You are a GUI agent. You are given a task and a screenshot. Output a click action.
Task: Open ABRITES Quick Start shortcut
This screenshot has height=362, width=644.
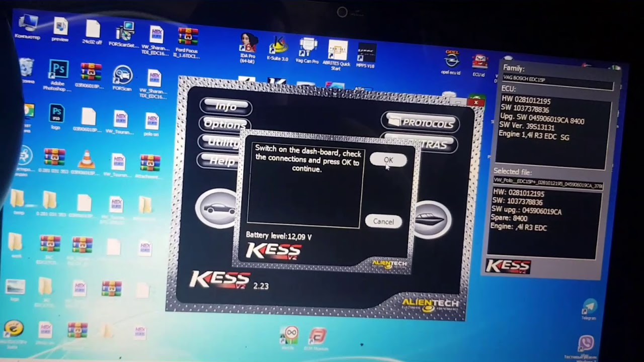click(338, 56)
